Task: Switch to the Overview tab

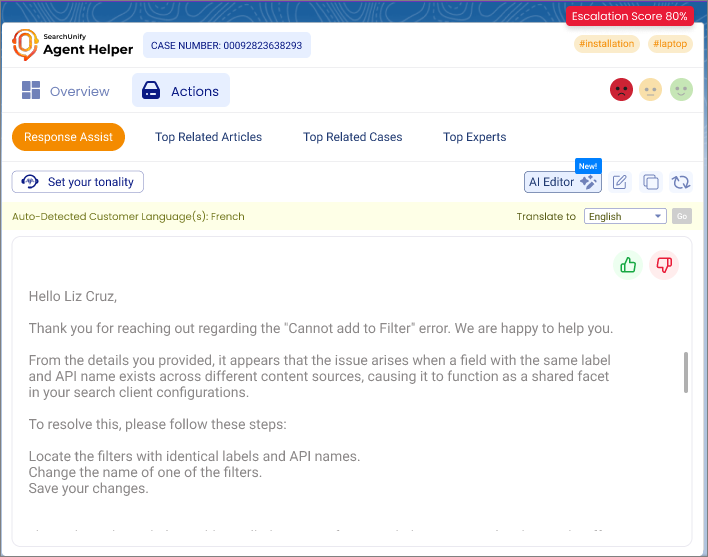Action: 66,91
